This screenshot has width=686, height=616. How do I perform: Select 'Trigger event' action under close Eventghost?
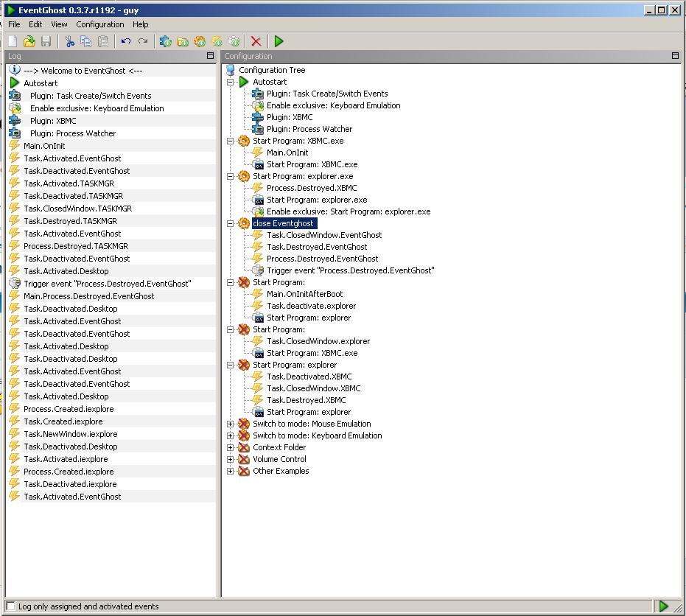pyautogui.click(x=351, y=270)
